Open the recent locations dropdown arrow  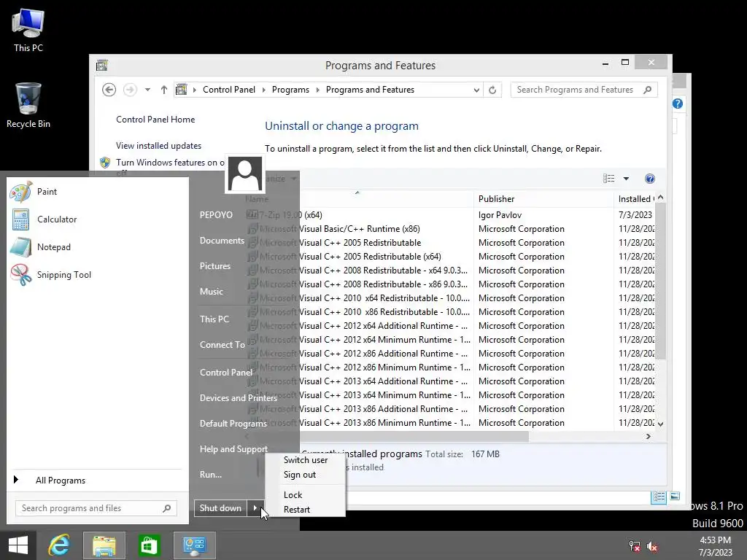(147, 90)
